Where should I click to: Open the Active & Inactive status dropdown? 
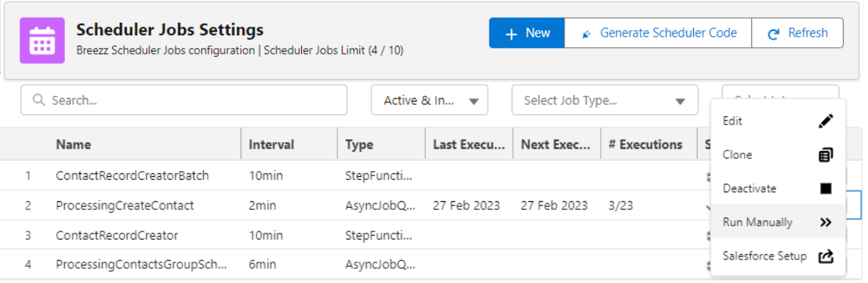coord(429,100)
